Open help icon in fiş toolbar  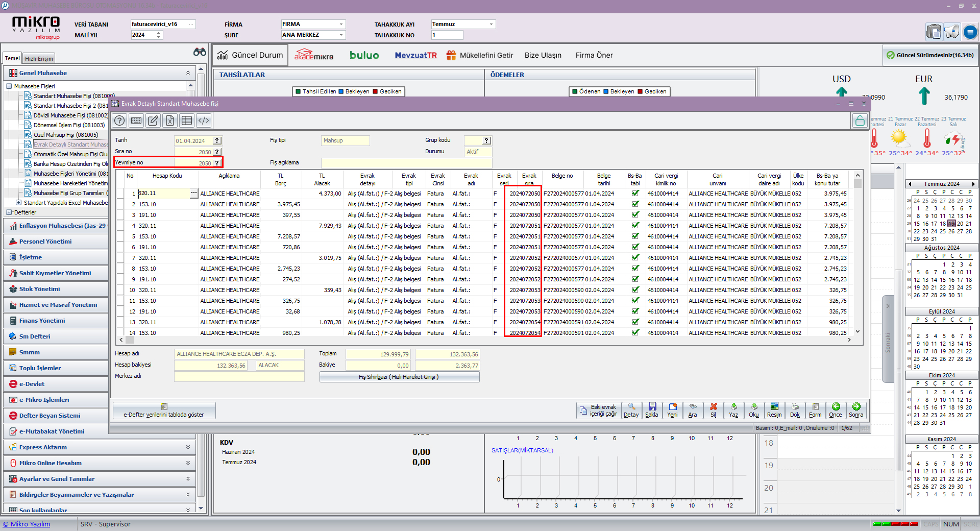pyautogui.click(x=119, y=120)
